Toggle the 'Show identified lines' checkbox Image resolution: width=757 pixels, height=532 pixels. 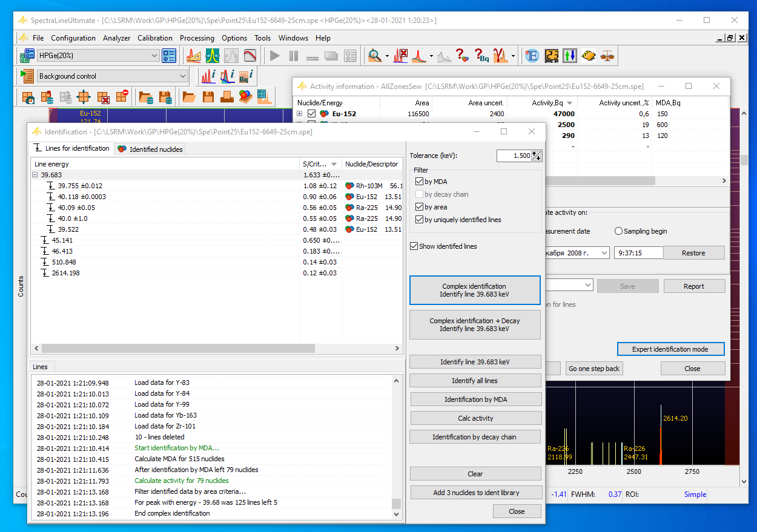(x=414, y=246)
